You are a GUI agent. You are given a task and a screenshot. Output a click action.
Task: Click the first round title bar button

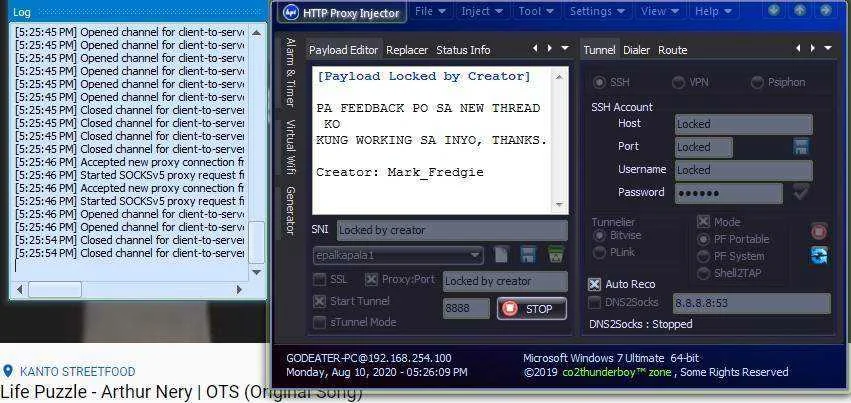[x=774, y=10]
